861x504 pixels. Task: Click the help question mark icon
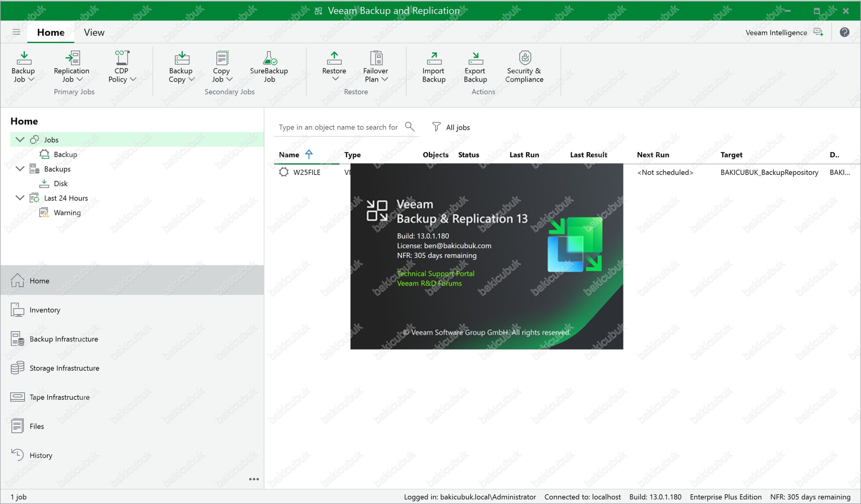844,32
